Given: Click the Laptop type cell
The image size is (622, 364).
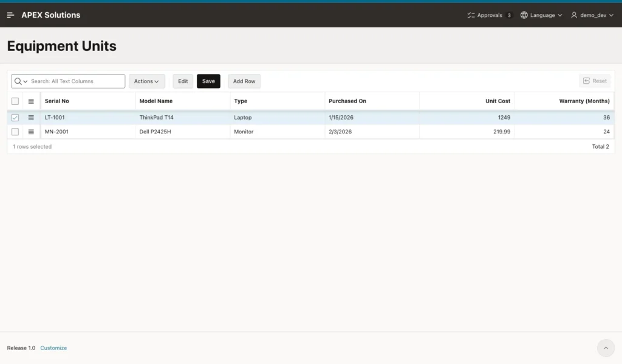Looking at the screenshot, I should point(278,118).
